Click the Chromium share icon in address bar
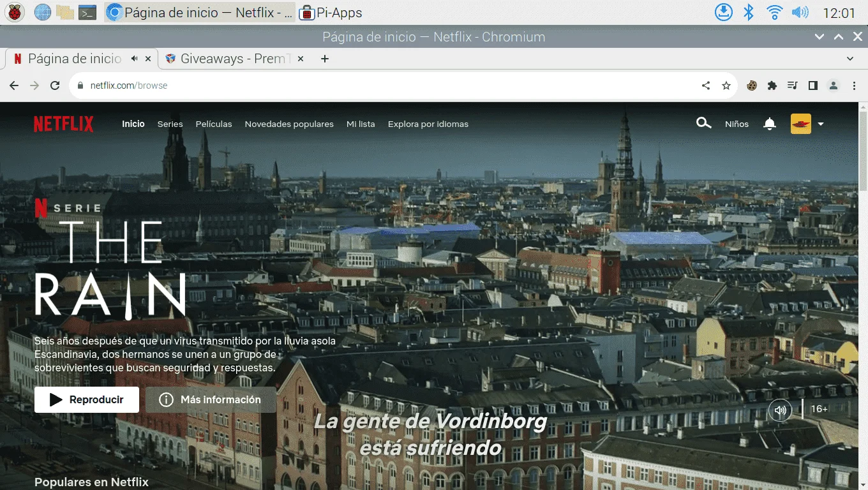868x490 pixels. tap(706, 85)
